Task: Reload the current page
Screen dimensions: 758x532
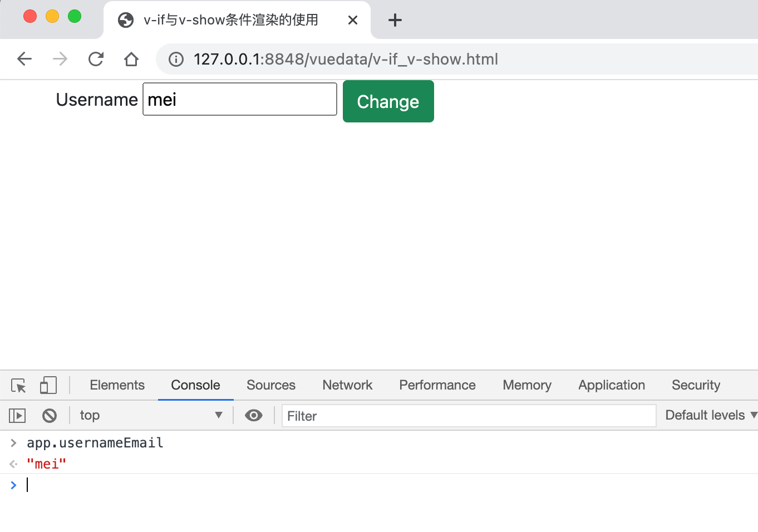Action: click(x=96, y=59)
